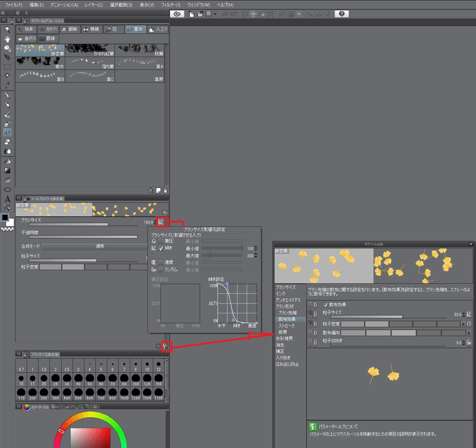Select the Blend tool
The image size is (476, 448).
[7, 151]
